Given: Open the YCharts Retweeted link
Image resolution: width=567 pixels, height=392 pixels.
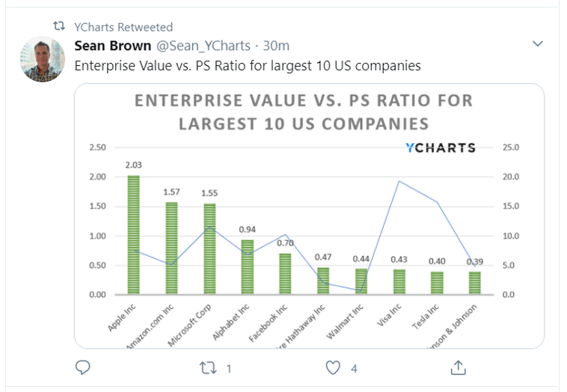Looking at the screenshot, I should point(123,26).
